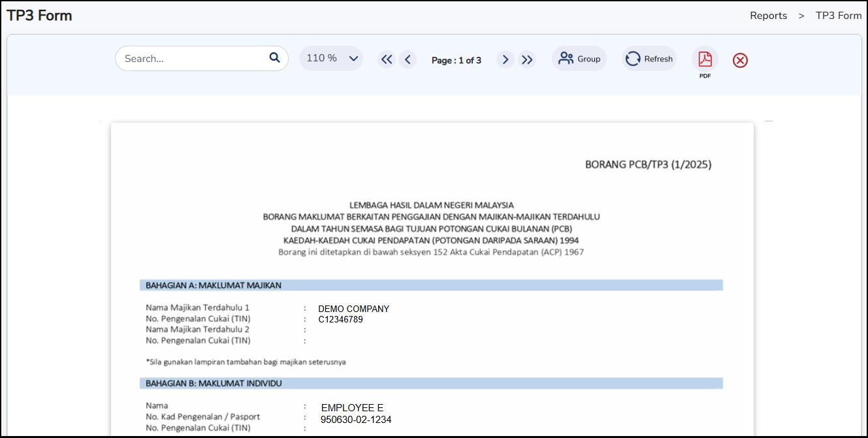The width and height of the screenshot is (868, 438).
Task: Click the TP3 Form breadcrumb item
Action: pos(839,16)
